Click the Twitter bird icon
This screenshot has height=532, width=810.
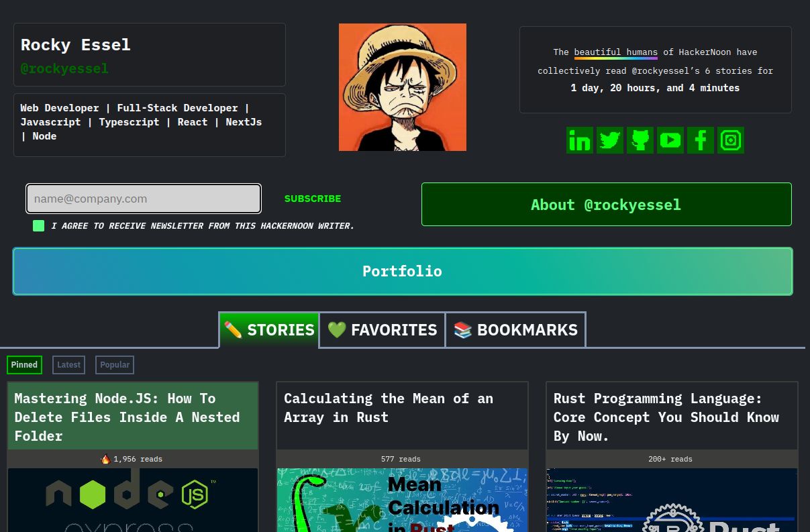pos(609,140)
